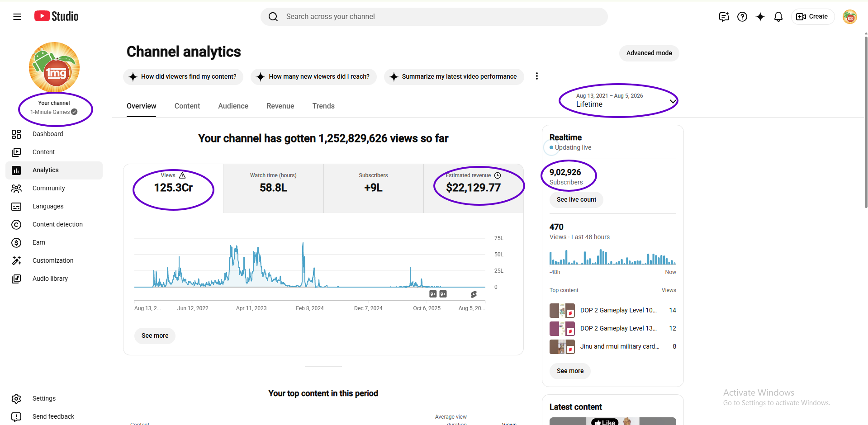Click the Community people icon

tap(16, 189)
